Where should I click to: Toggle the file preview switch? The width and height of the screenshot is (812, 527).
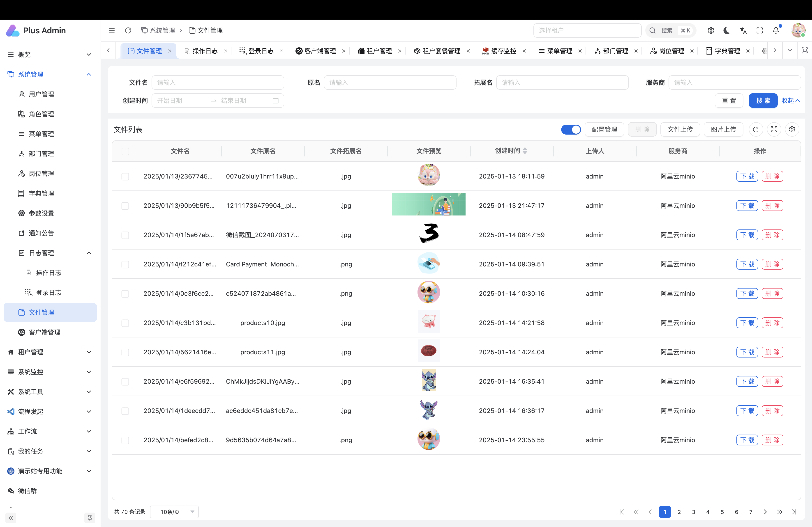(571, 130)
